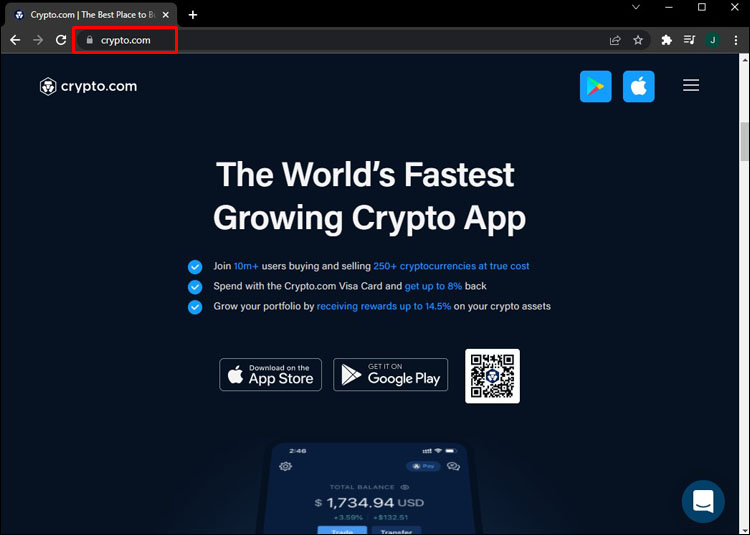Open the get up to 8% link
750x535 pixels.
(433, 286)
